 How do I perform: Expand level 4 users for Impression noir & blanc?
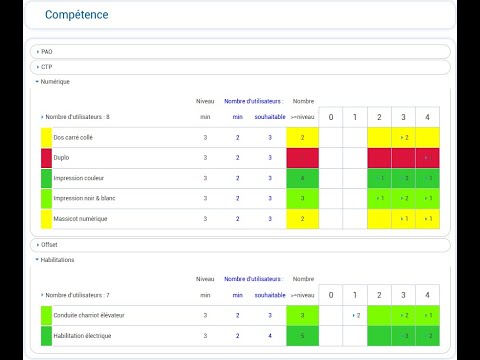coord(428,198)
